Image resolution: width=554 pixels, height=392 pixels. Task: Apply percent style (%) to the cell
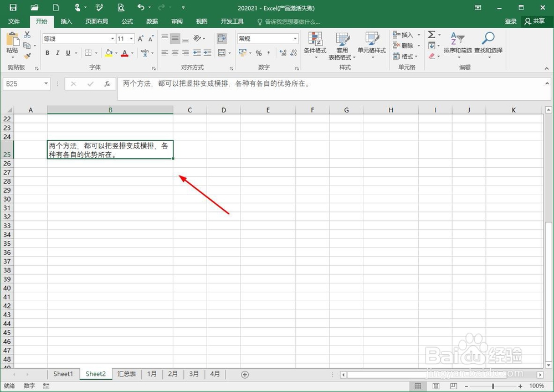coord(258,53)
